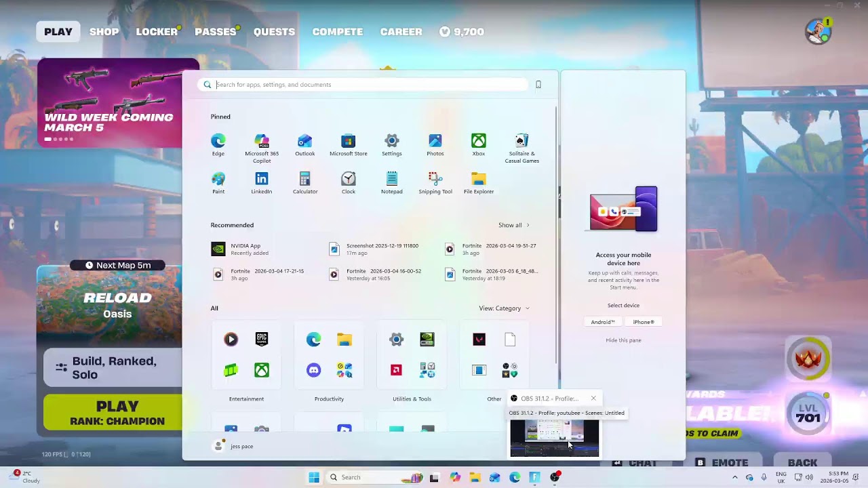Open OBS Studio taskbar icon
868x488 pixels.
pos(555,477)
